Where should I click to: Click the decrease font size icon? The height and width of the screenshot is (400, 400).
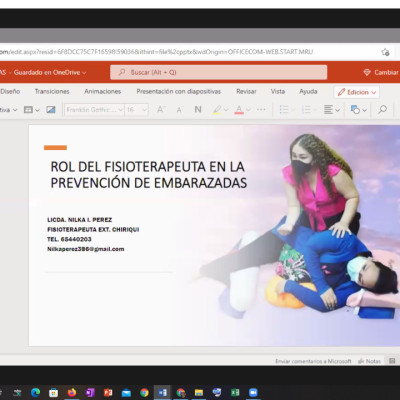[x=180, y=110]
